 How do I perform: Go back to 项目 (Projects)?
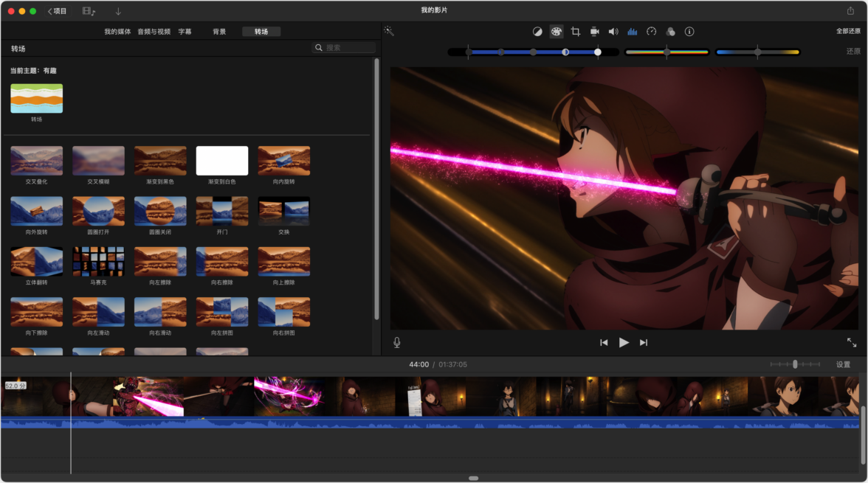click(57, 11)
